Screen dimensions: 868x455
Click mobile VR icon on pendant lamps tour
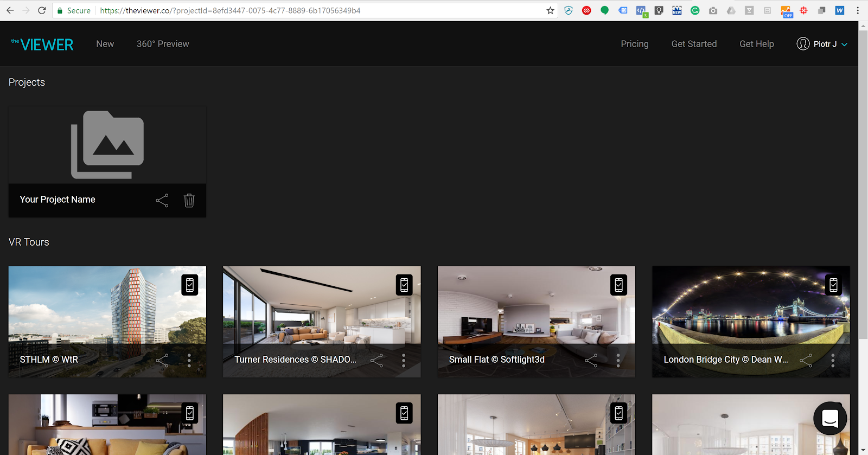[x=619, y=413]
